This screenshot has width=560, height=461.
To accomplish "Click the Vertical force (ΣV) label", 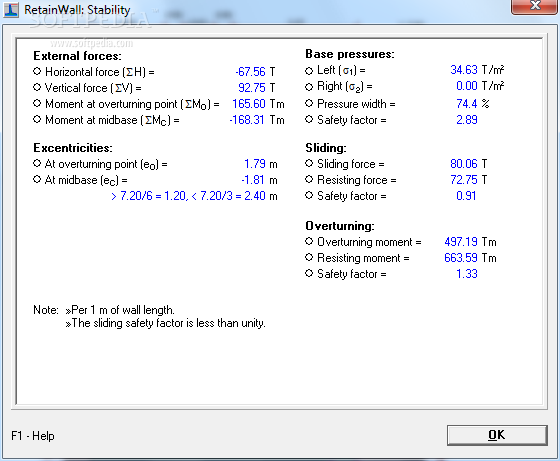I will (x=93, y=88).
